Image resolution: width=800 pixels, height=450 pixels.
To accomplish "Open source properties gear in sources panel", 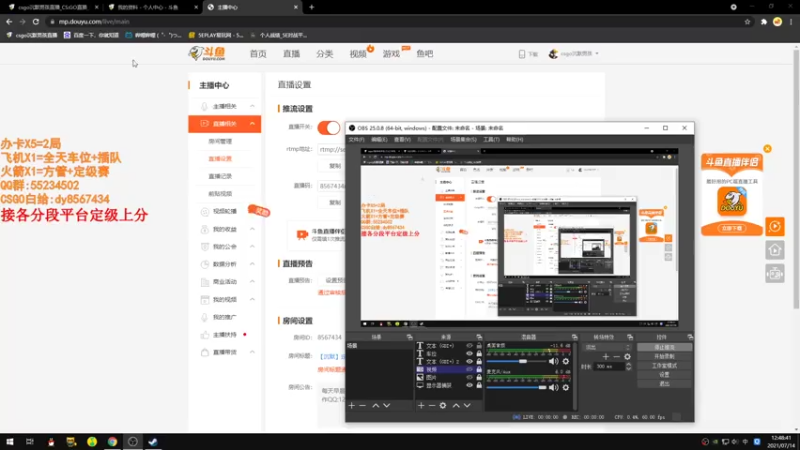I will (x=443, y=406).
